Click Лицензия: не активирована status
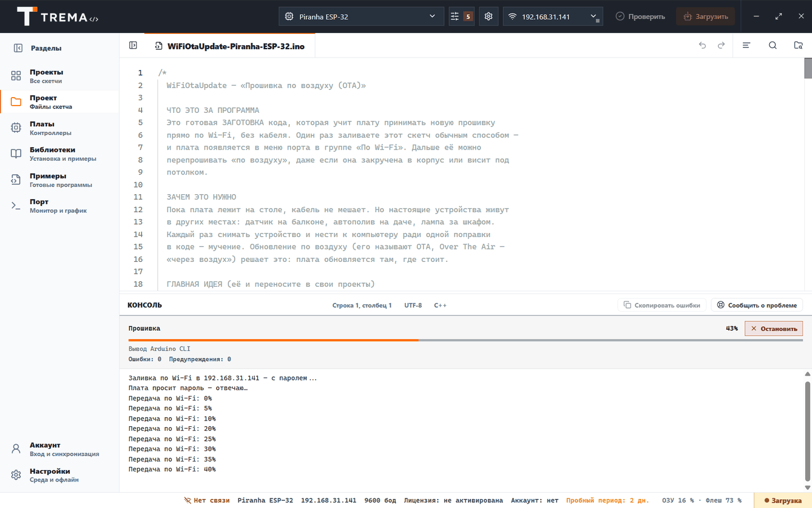812x508 pixels. point(453,501)
